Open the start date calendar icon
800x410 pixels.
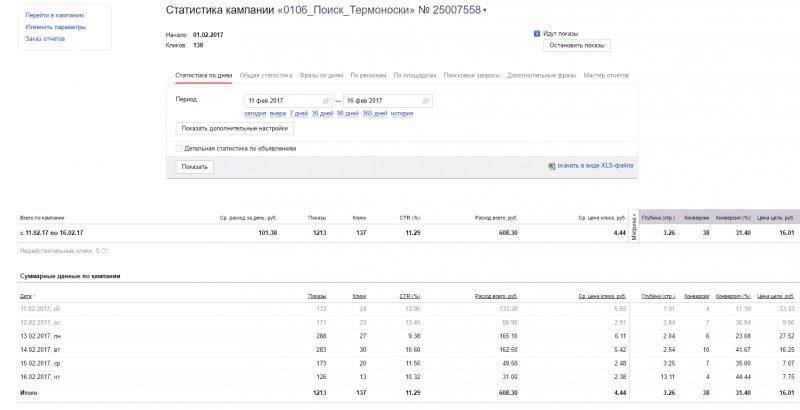pyautogui.click(x=327, y=101)
